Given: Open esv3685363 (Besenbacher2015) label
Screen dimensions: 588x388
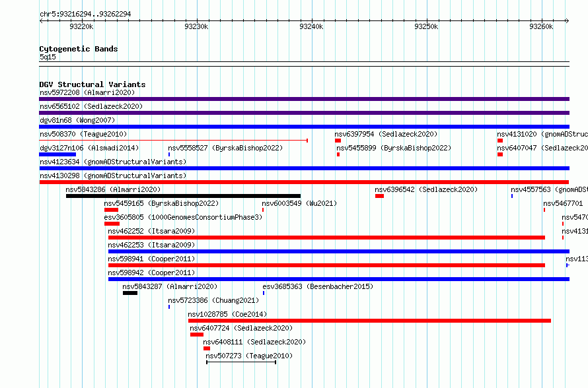Looking at the screenshot, I should [x=318, y=286].
